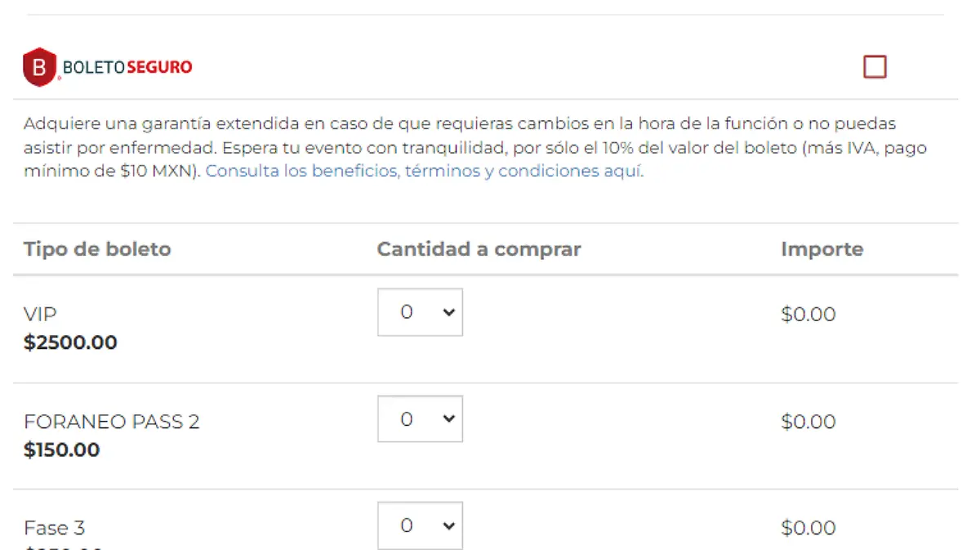This screenshot has height=550, width=980.
Task: Open the Fase 3 quantity dropdown
Action: coord(420,526)
